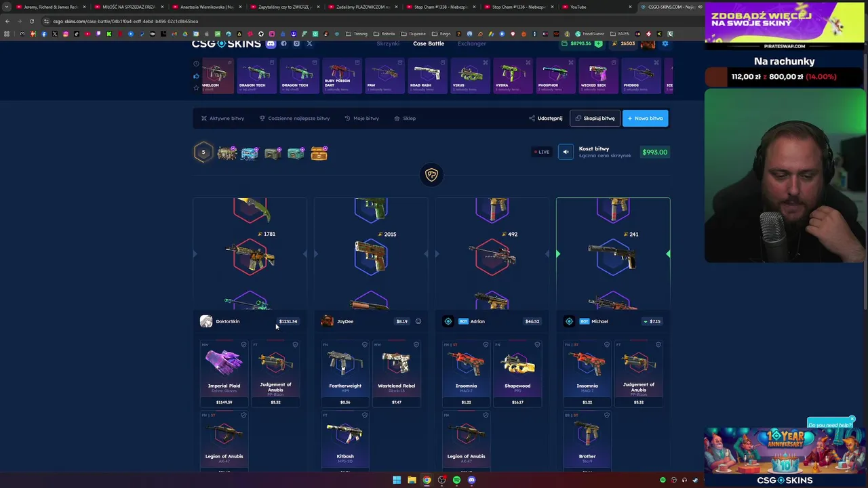Open the Instagram social icon in the header
The width and height of the screenshot is (868, 488).
point(296,43)
